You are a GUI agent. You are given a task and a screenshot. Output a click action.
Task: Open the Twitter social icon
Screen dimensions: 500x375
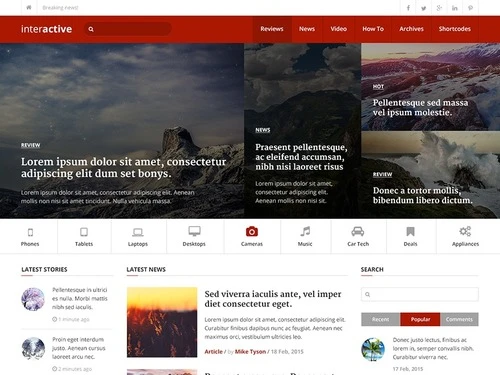[424, 8]
